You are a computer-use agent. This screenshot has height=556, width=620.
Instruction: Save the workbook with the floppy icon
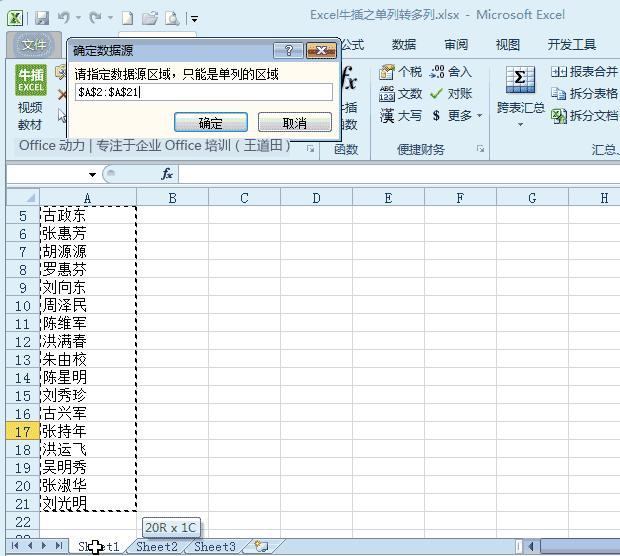[42, 18]
